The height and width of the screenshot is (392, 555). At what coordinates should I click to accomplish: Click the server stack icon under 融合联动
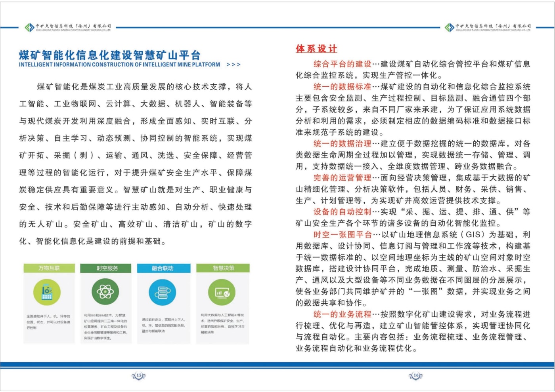(163, 293)
